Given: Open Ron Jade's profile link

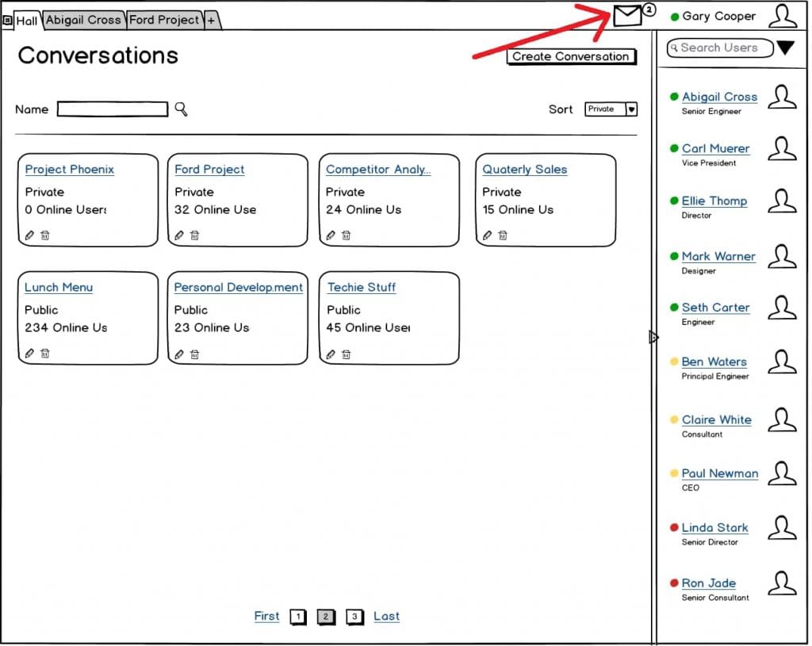Looking at the screenshot, I should (708, 583).
